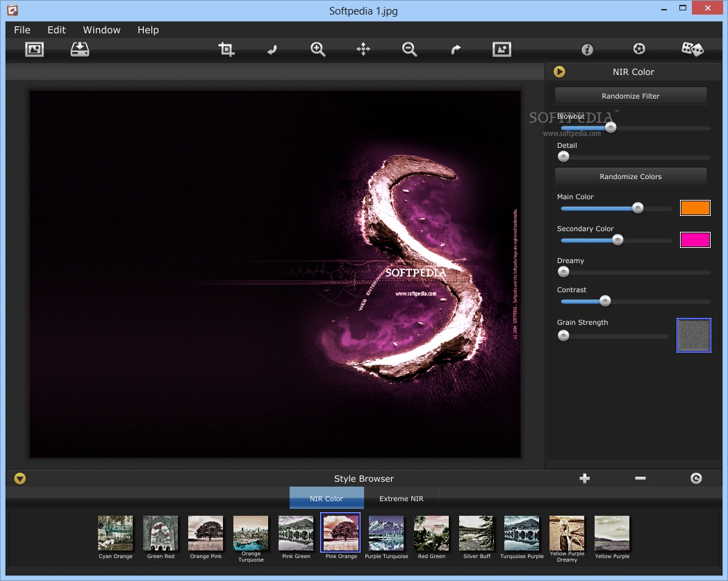Click the lifebuoy support icon

[639, 49]
